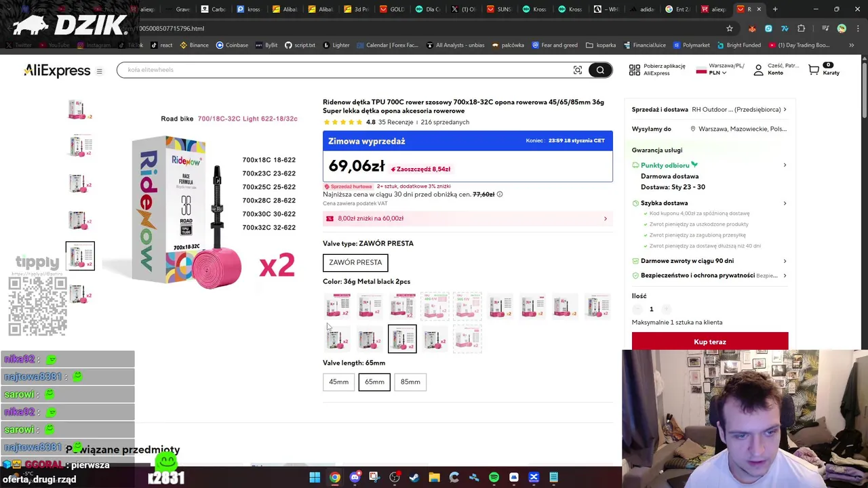
Task: Click the search input field
Action: pos(346,70)
